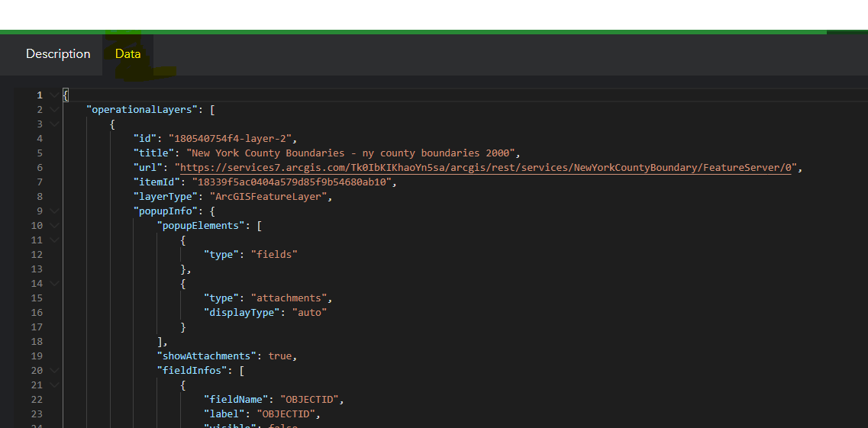
Task: Click the itemId value string
Action: pos(294,182)
